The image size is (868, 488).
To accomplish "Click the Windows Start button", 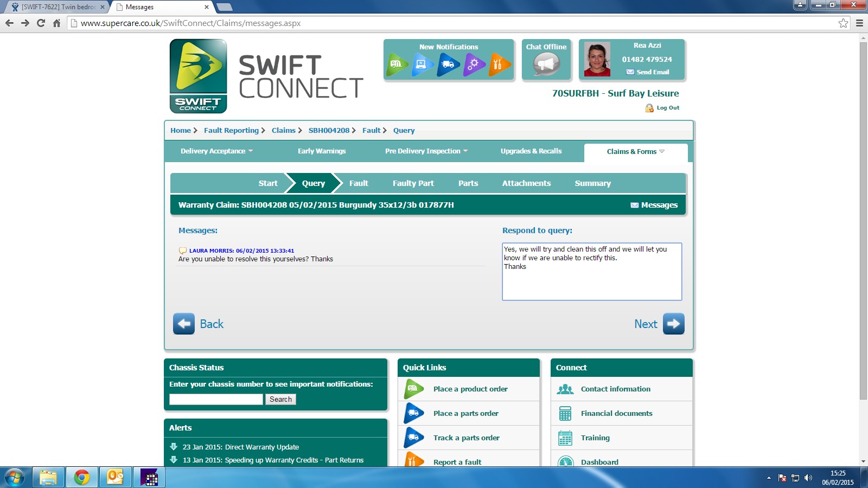I will point(14,478).
